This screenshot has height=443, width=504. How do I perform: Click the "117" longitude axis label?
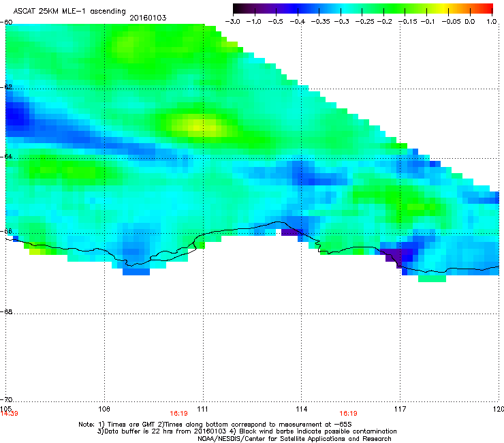click(400, 409)
